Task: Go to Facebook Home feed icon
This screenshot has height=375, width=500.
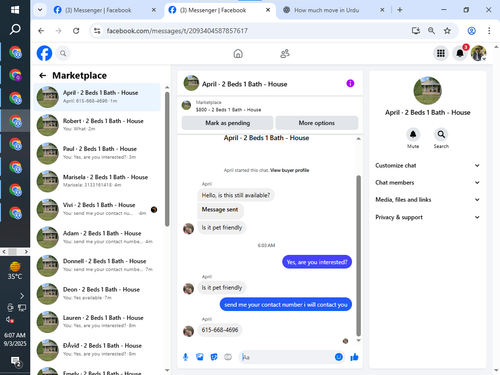Action: tap(238, 53)
